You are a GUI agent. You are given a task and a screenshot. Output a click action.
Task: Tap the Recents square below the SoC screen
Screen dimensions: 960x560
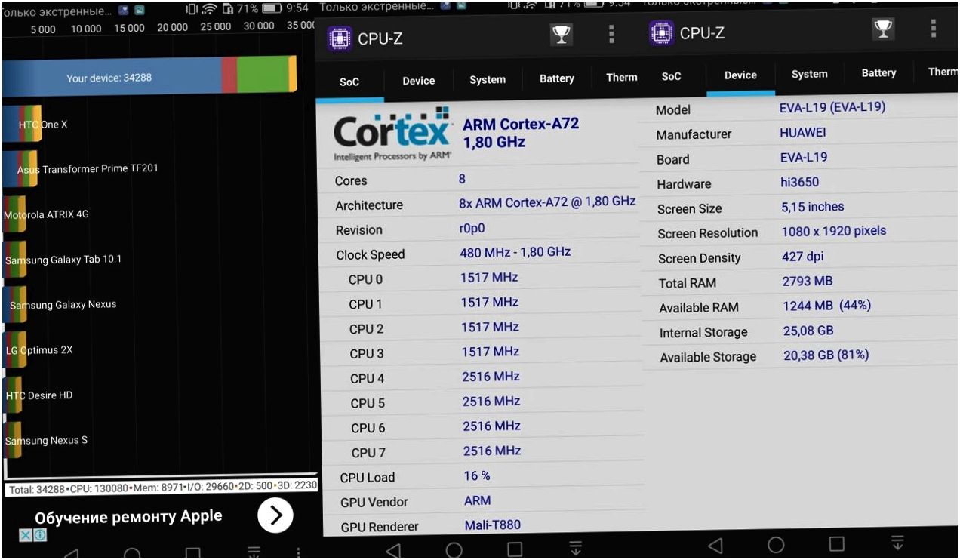[515, 549]
